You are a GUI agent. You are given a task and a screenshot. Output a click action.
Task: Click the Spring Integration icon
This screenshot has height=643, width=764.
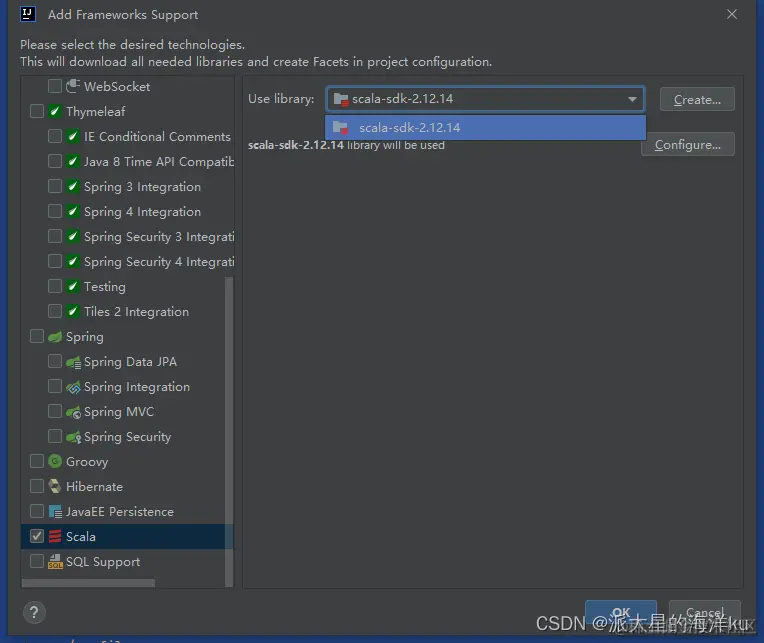coord(74,387)
